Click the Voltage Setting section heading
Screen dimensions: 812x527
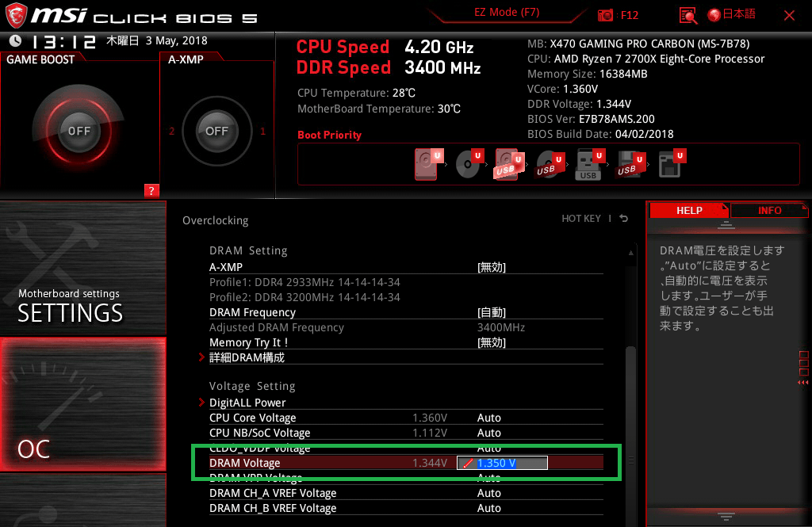coord(252,386)
